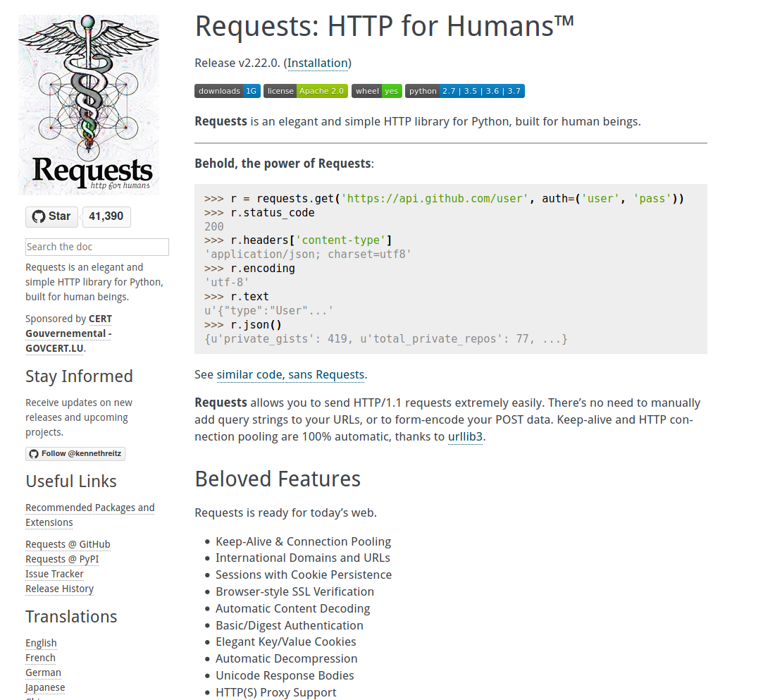
Task: Star the repo with GitHub Star button
Action: (x=52, y=216)
